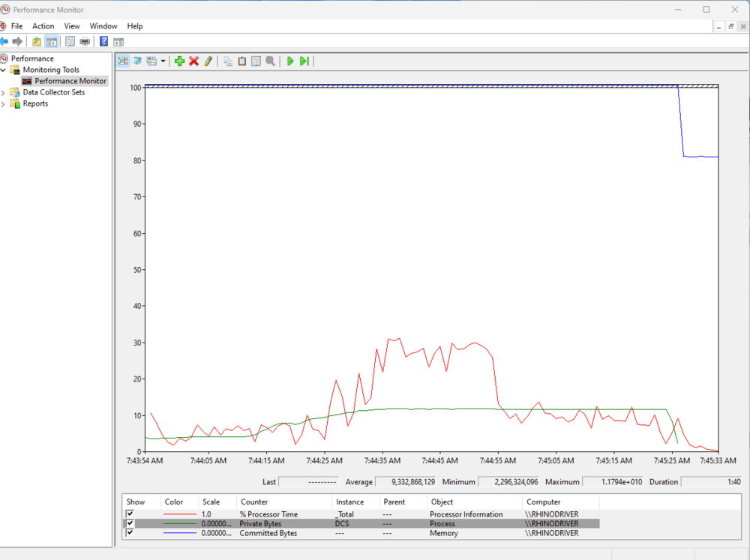750x560 pixels.
Task: Click Processor Information object cell
Action: coord(466,514)
